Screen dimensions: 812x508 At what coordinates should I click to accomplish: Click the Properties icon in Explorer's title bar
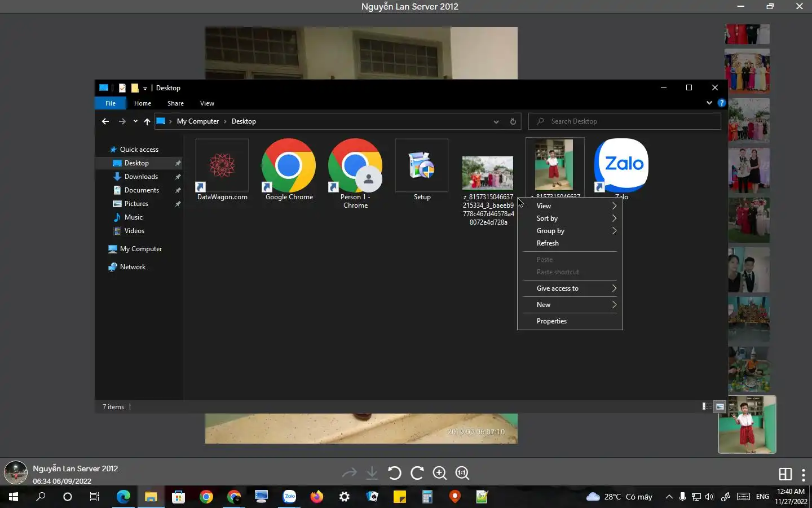(x=122, y=88)
